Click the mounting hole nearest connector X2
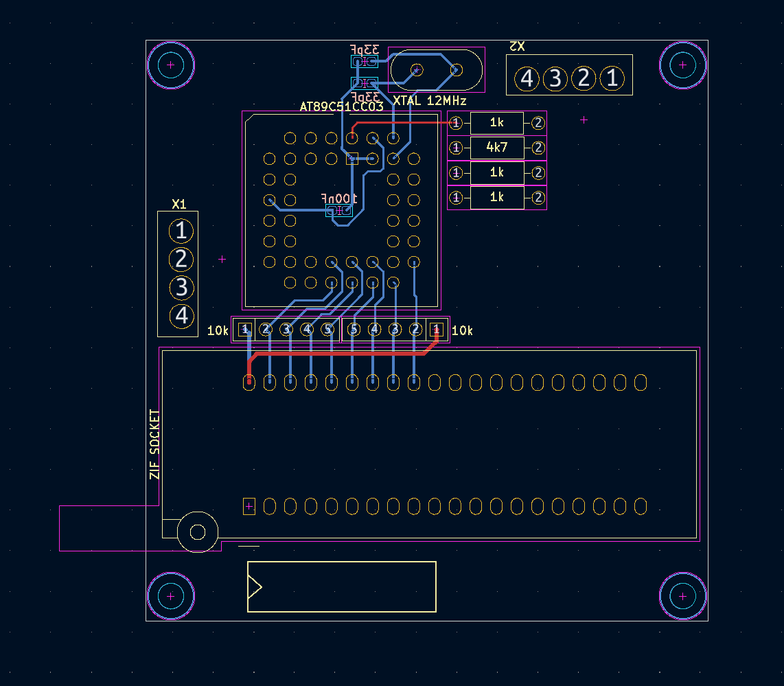Image resolution: width=784 pixels, height=686 pixels. click(682, 65)
